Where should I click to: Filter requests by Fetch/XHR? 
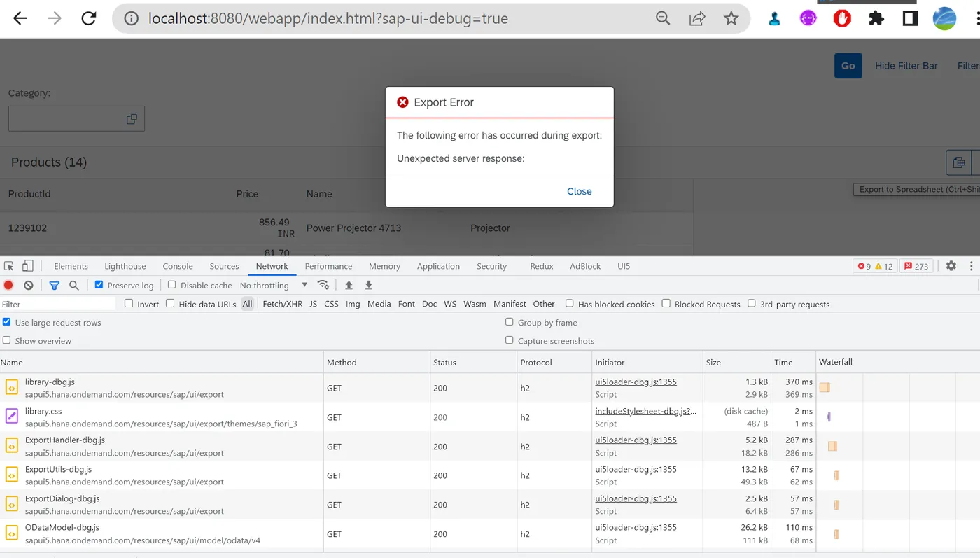(283, 304)
